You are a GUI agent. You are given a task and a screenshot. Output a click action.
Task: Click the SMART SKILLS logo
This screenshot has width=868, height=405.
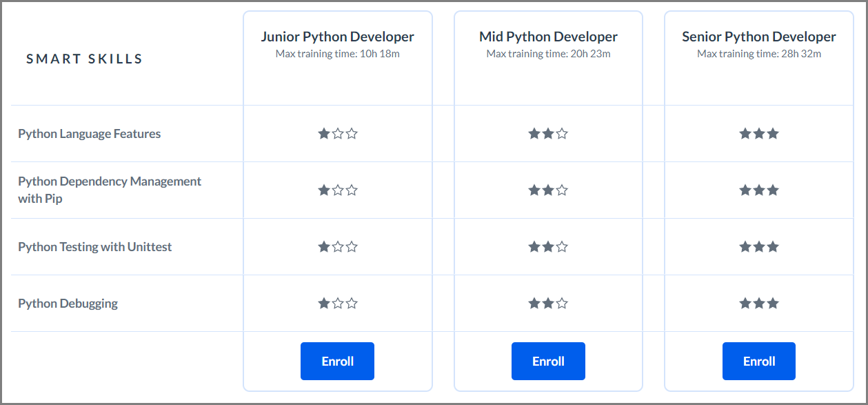click(x=84, y=59)
